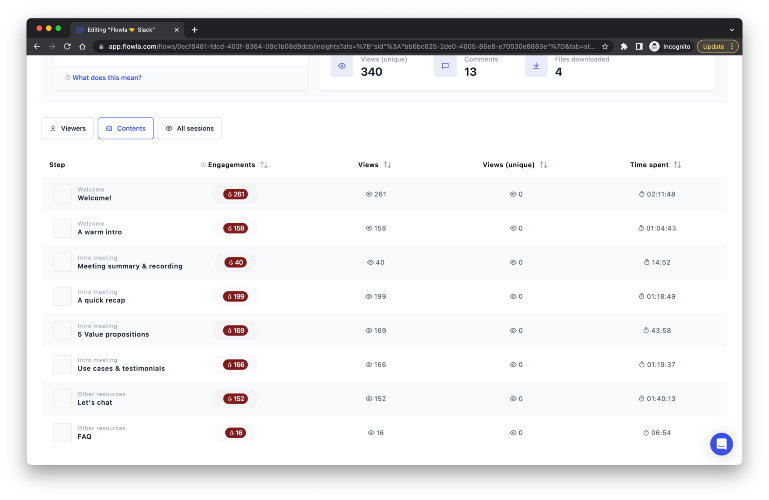This screenshot has width=769, height=500.
Task: Click the Incognito profile icon
Action: click(654, 47)
